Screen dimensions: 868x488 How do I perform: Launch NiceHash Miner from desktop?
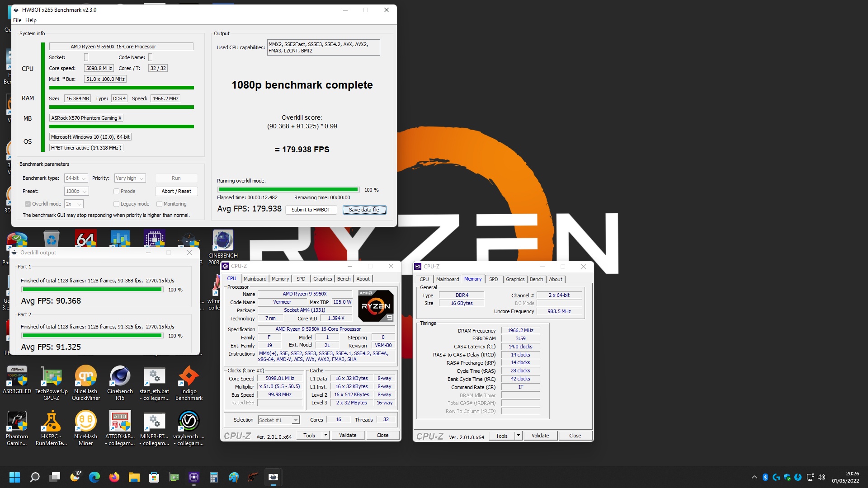(86, 428)
